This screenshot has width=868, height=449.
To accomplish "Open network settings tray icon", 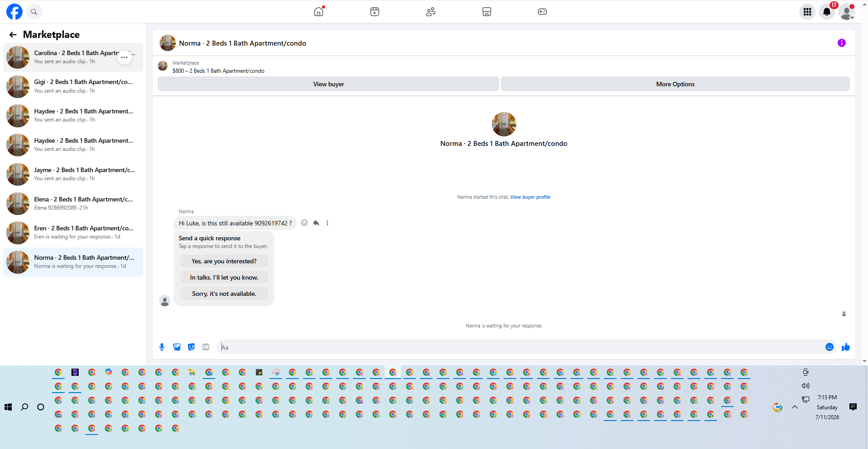I will point(806,399).
